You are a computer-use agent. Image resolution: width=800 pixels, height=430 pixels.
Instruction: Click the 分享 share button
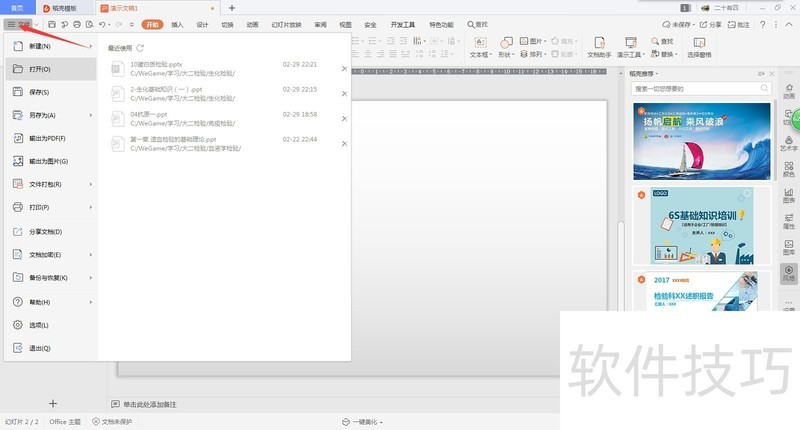click(x=710, y=24)
